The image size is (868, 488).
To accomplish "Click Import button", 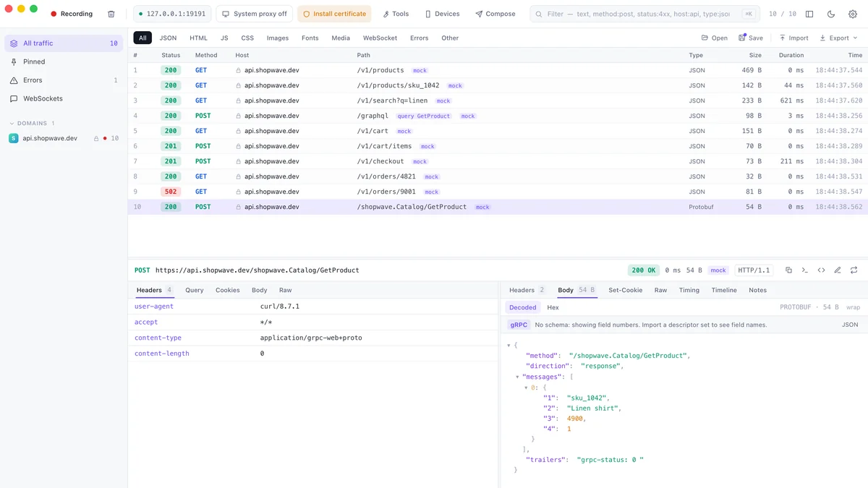I will click(x=793, y=38).
